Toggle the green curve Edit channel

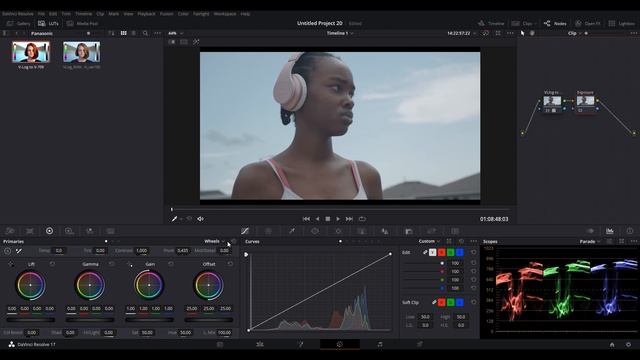pos(451,253)
